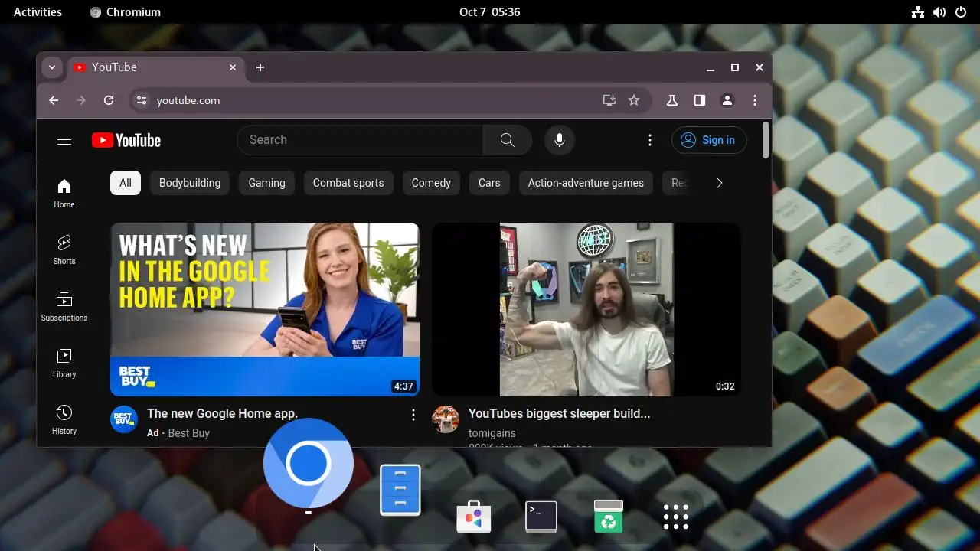Launch Software store from the dock
The width and height of the screenshot is (980, 551).
(473, 517)
